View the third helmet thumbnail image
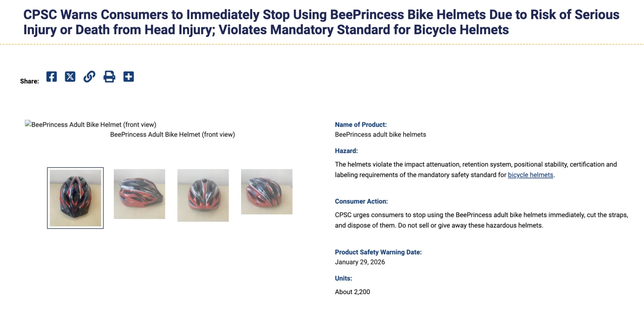Image resolution: width=644 pixels, height=316 pixels. click(203, 195)
